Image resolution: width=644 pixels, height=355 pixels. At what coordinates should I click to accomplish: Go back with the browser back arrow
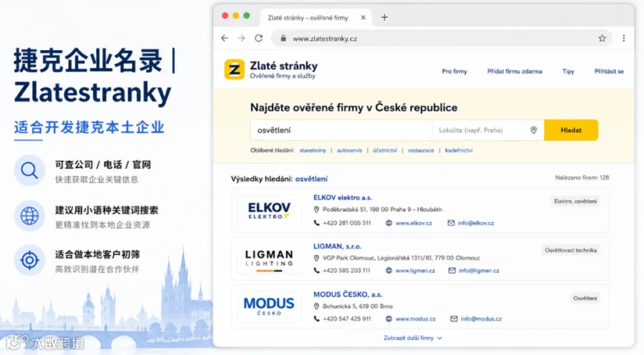(224, 38)
